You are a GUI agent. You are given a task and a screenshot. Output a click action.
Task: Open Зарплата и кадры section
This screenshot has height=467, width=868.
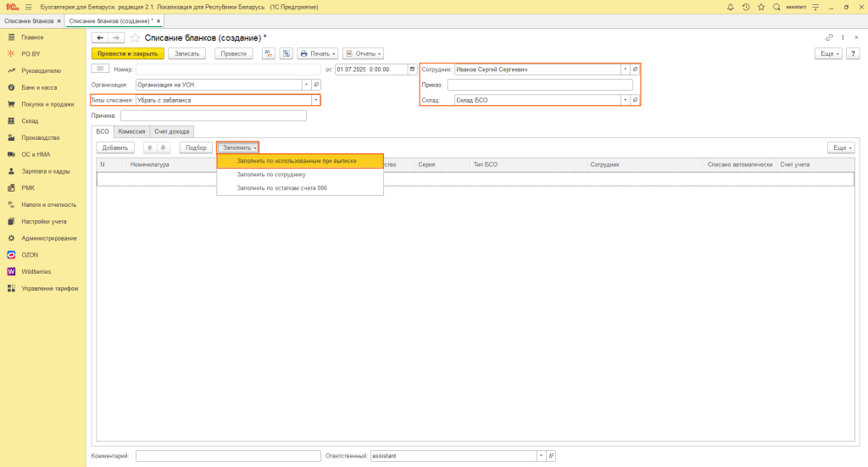46,171
